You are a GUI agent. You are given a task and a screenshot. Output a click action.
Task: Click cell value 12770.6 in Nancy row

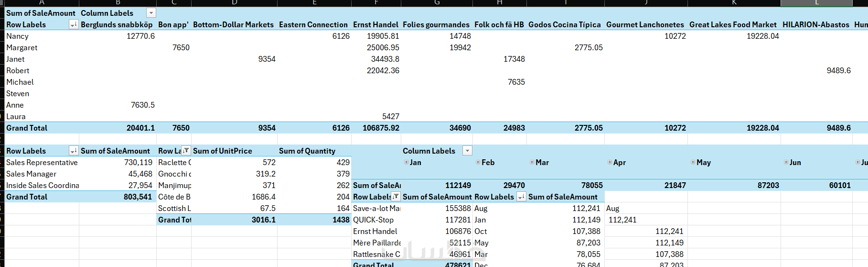point(140,36)
